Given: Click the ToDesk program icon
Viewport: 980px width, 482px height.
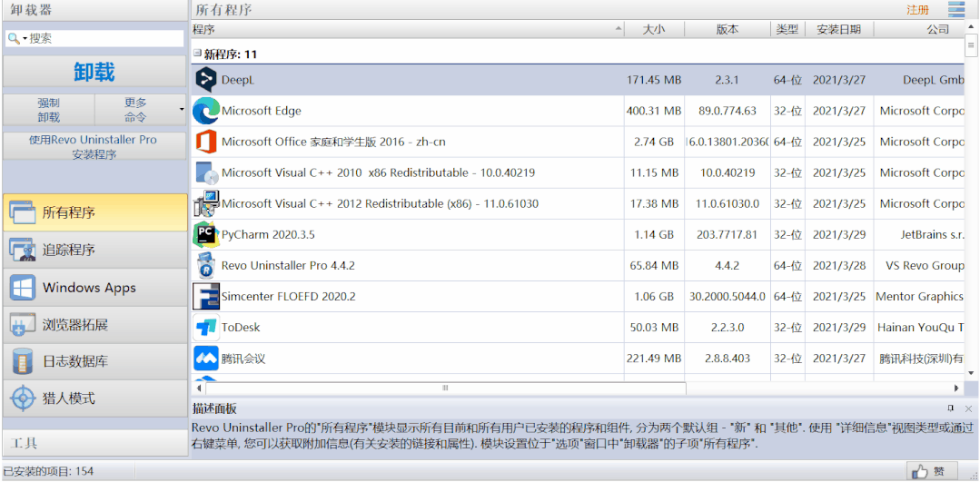Looking at the screenshot, I should (205, 327).
